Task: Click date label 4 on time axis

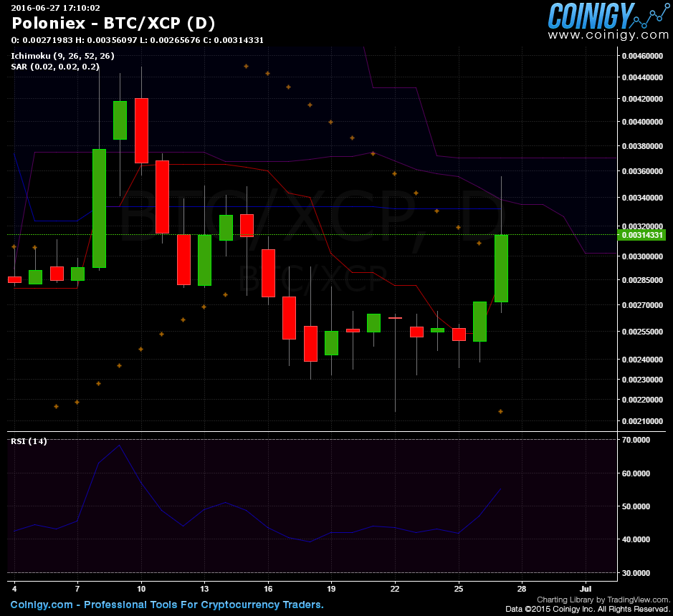Action: point(14,589)
